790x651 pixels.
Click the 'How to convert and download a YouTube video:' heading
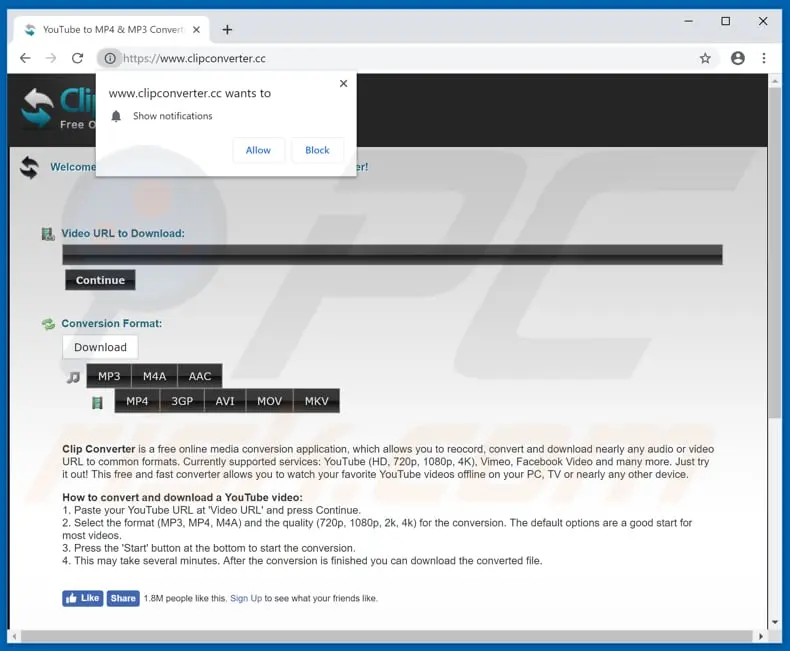182,497
